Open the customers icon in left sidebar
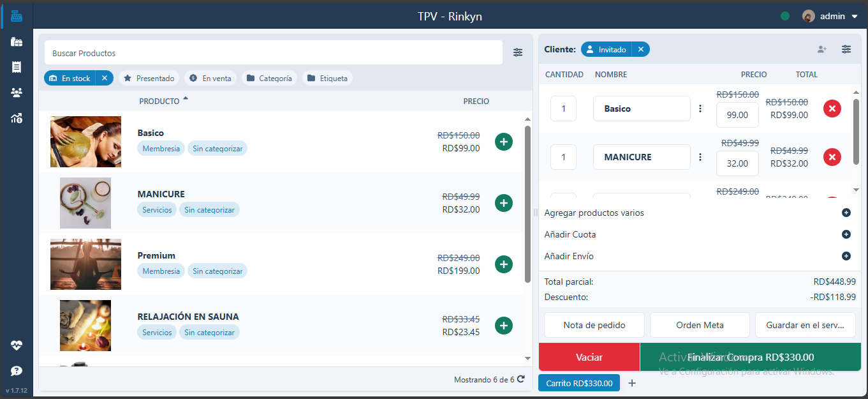The height and width of the screenshot is (399, 868). [x=17, y=93]
